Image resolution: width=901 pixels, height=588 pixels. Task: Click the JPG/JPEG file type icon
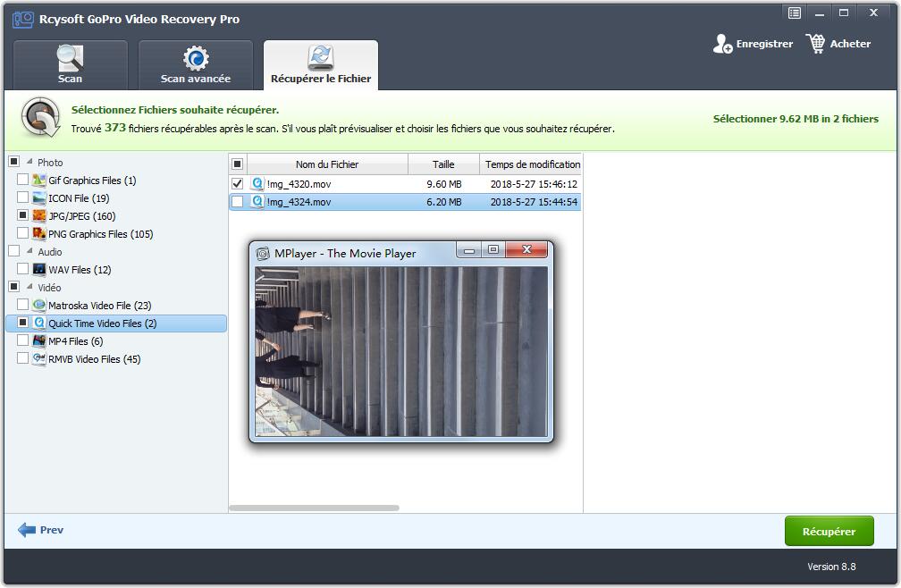[39, 216]
